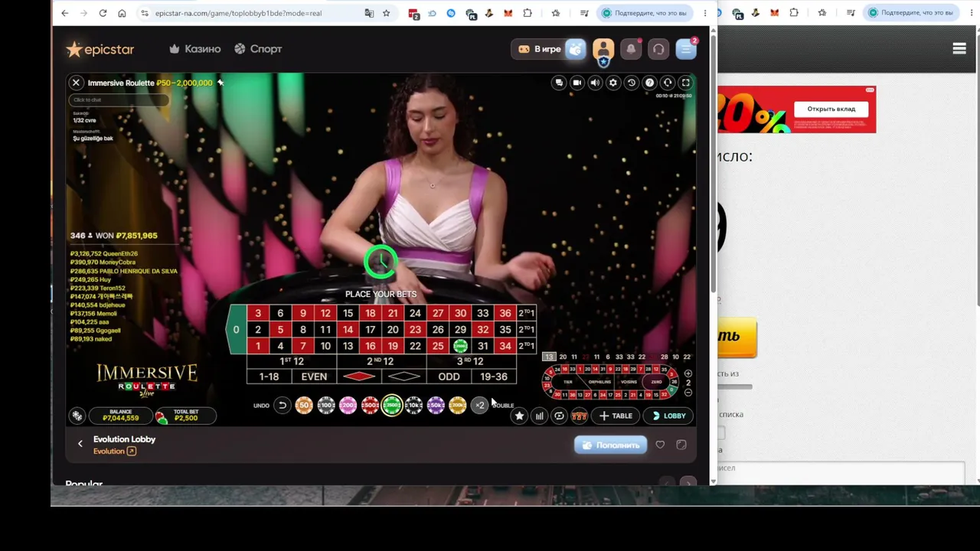Open the statistics bar chart icon

pyautogui.click(x=540, y=416)
